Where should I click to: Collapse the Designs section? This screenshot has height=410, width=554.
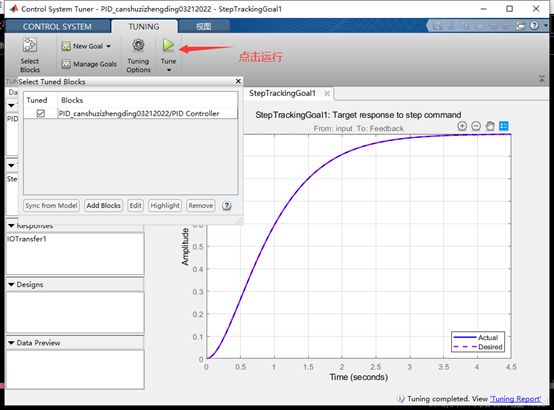pos(11,285)
